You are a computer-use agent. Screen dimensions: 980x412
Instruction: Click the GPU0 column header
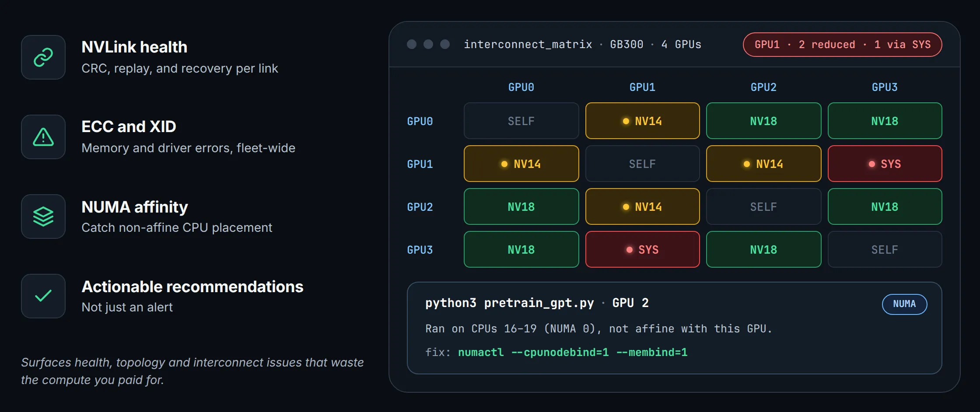pyautogui.click(x=521, y=87)
